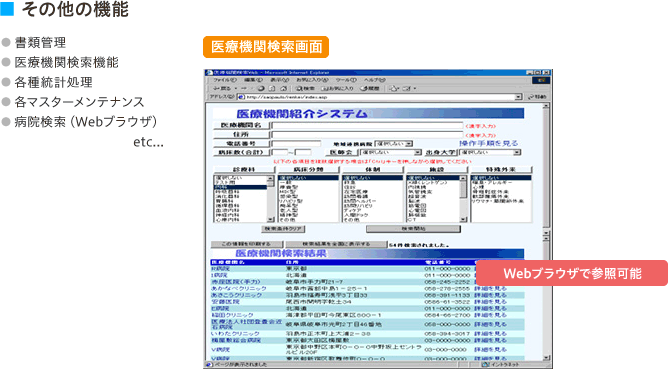Open the あかなべクリニック result link
This screenshot has width=669, height=369.
239,288
